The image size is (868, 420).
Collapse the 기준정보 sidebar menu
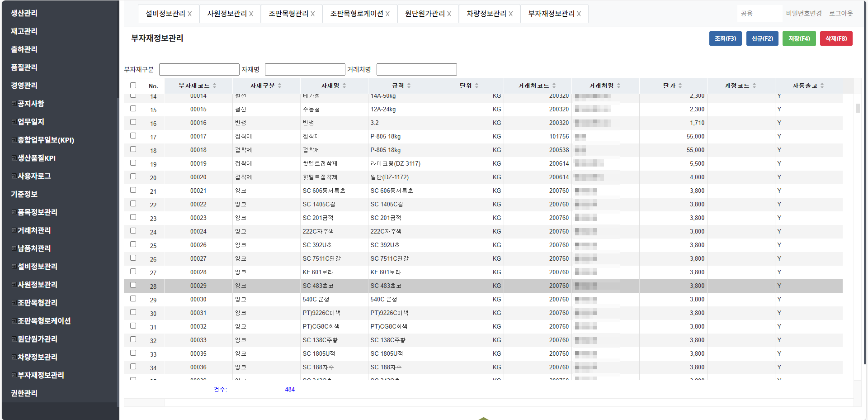tap(24, 194)
